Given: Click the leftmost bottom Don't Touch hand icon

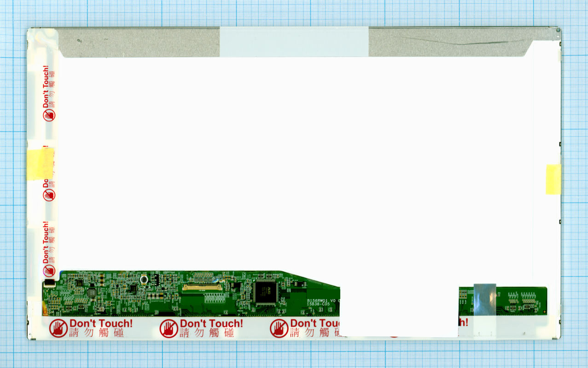Looking at the screenshot, I should click(58, 328).
